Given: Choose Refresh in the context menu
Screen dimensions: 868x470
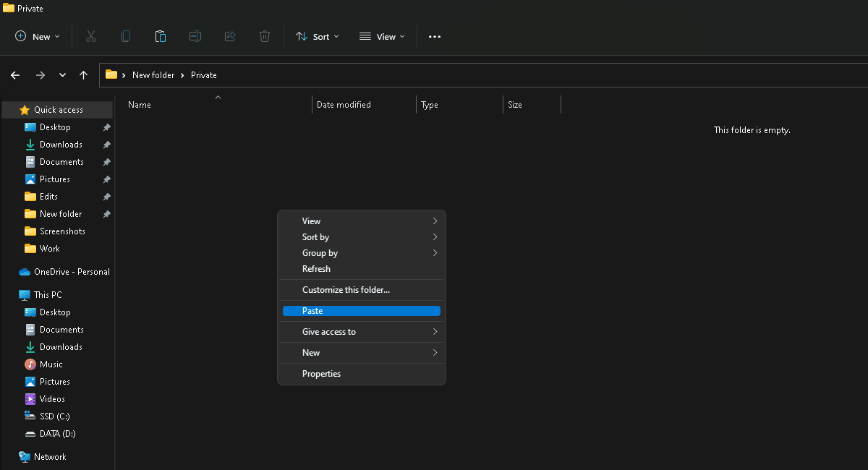Looking at the screenshot, I should [x=316, y=269].
